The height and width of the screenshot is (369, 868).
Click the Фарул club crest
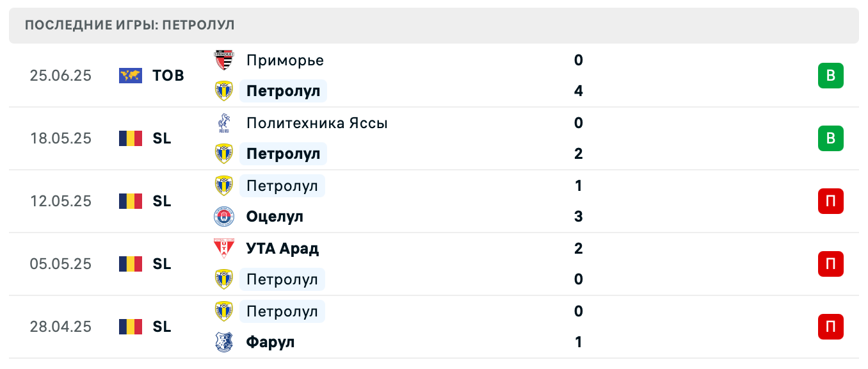(223, 342)
